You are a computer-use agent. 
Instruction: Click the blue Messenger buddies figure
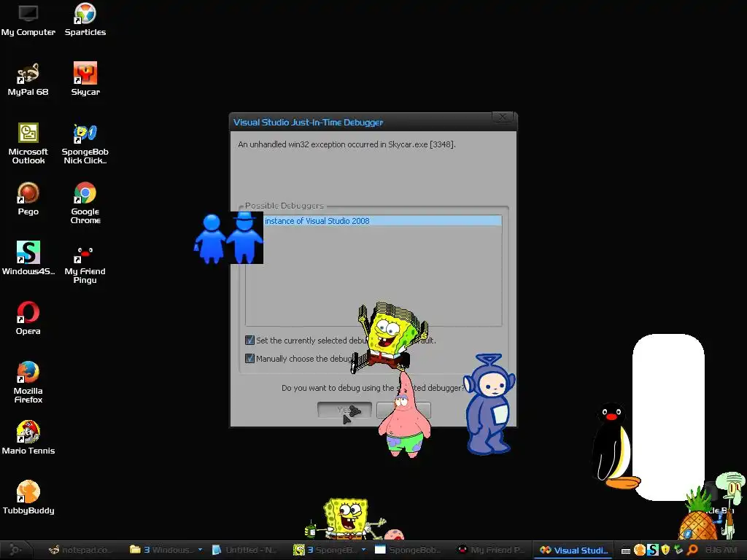[228, 238]
